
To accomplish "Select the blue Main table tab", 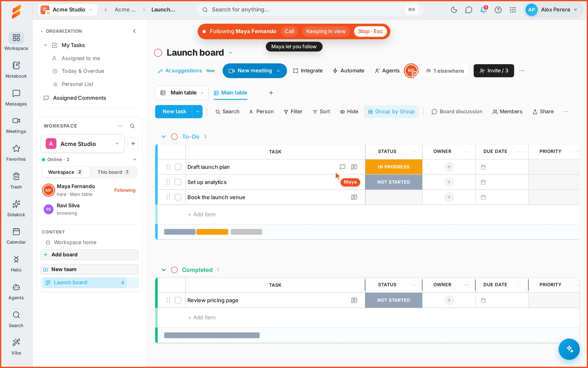I will tap(230, 93).
